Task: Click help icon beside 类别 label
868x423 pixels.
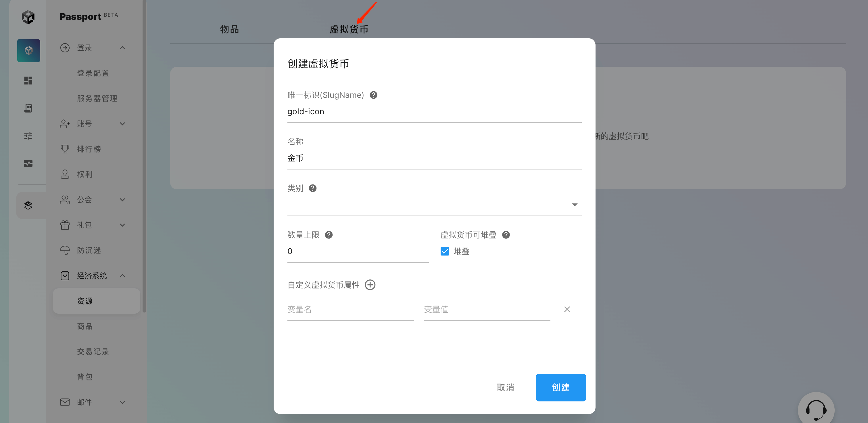Action: [x=313, y=188]
